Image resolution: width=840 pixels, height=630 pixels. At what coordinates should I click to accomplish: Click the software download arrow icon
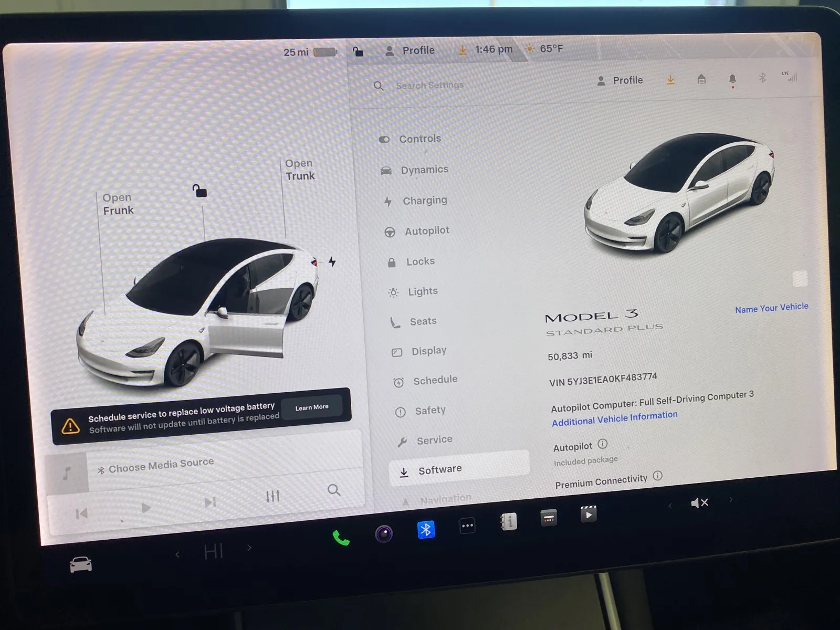click(670, 79)
